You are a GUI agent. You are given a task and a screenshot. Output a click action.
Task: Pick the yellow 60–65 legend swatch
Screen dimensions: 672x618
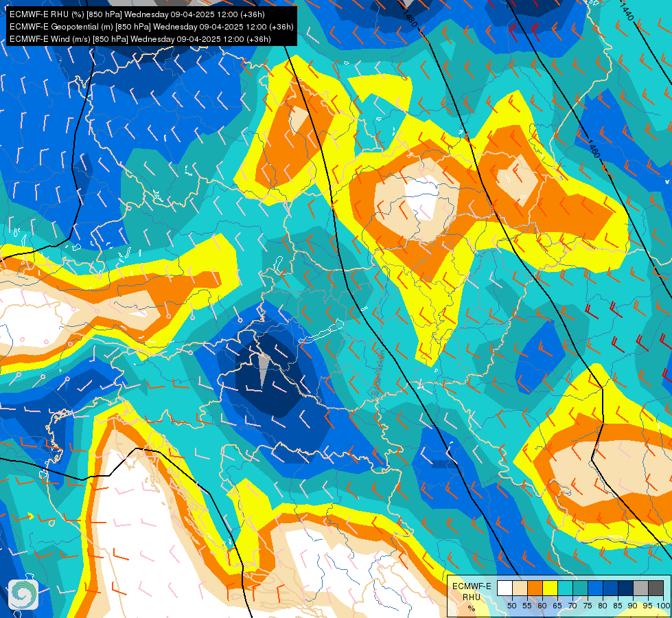(551, 588)
